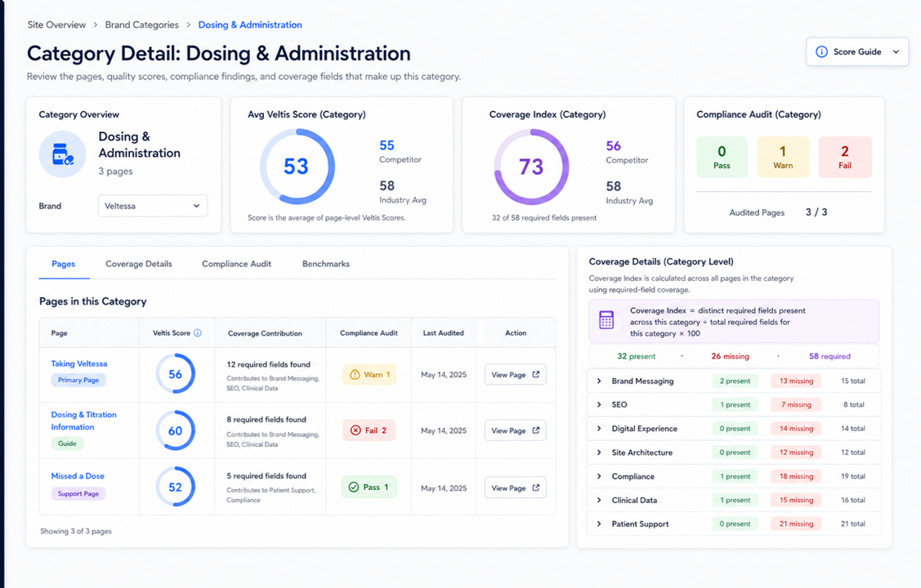Screen dimensions: 921x588
Task: Click the breadcrumb chevron after Brand Categories
Action: point(189,24)
